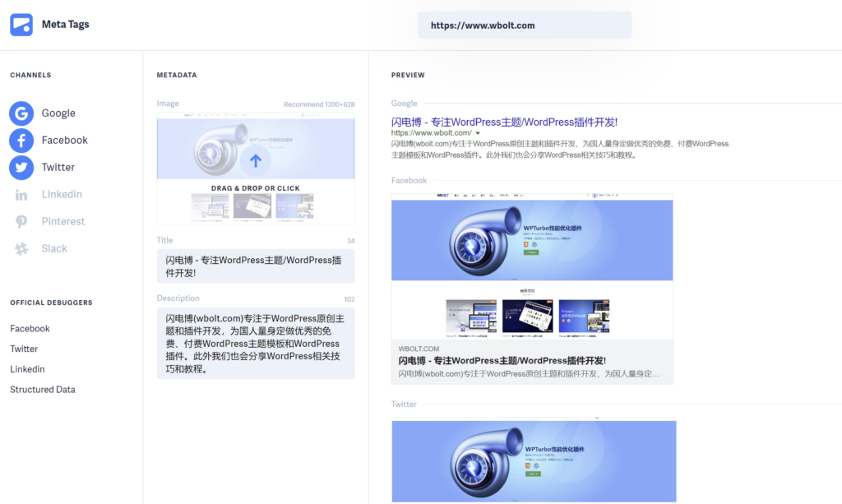Toggle the Google channel label
The height and width of the screenshot is (504, 842).
coord(58,113)
